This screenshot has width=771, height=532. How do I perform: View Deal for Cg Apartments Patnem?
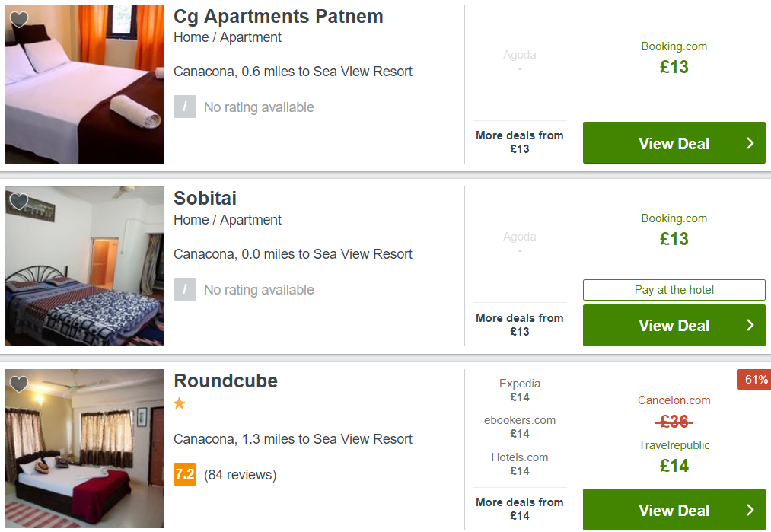pos(674,143)
